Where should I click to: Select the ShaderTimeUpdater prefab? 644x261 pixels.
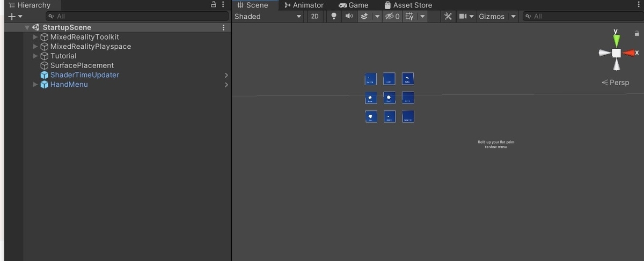(x=85, y=75)
